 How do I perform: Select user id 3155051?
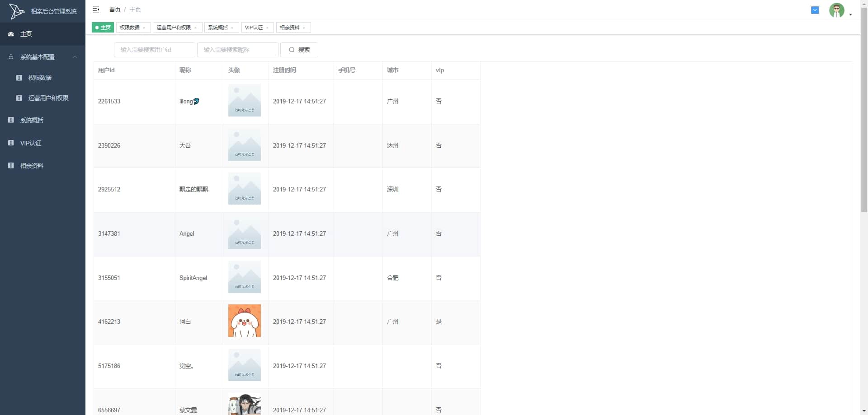coord(109,278)
